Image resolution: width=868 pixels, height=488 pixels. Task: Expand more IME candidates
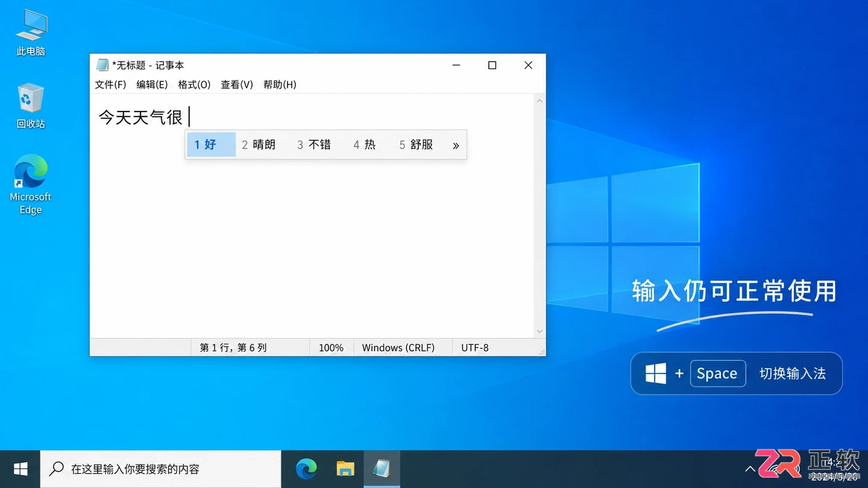click(456, 145)
